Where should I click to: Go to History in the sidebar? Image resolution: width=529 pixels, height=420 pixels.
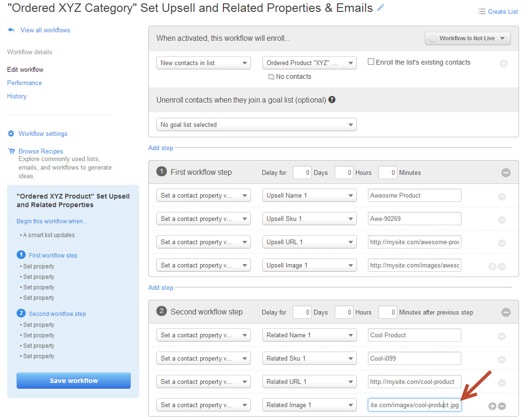click(x=17, y=96)
